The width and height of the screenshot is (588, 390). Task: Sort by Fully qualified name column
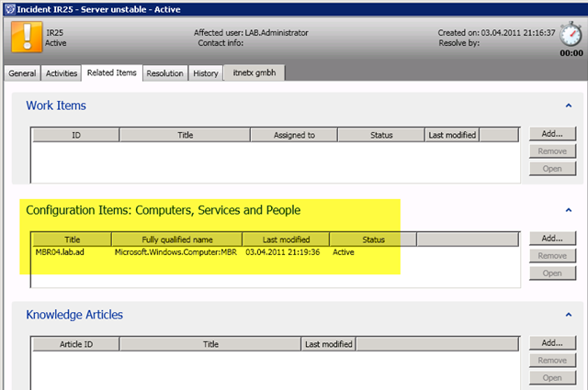point(176,240)
